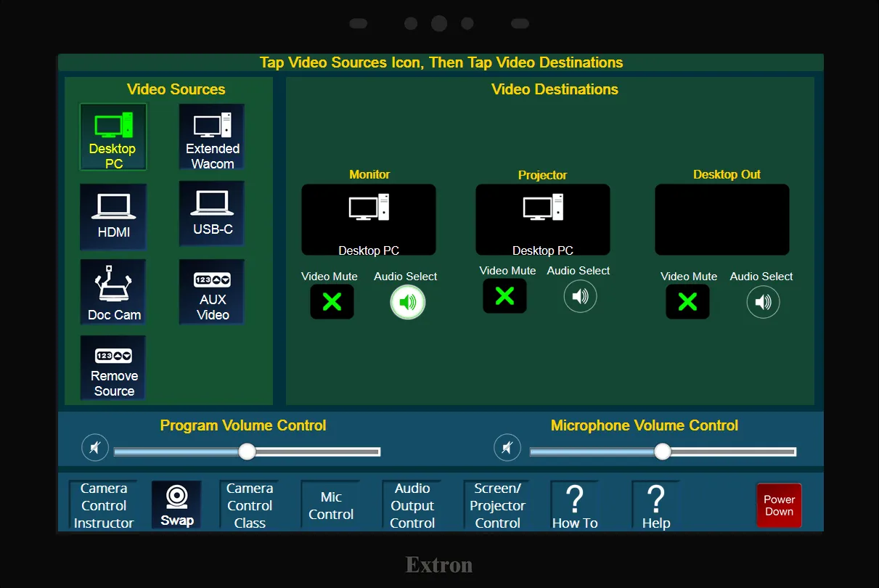Click the Program Volume slider handle

pyautogui.click(x=247, y=452)
